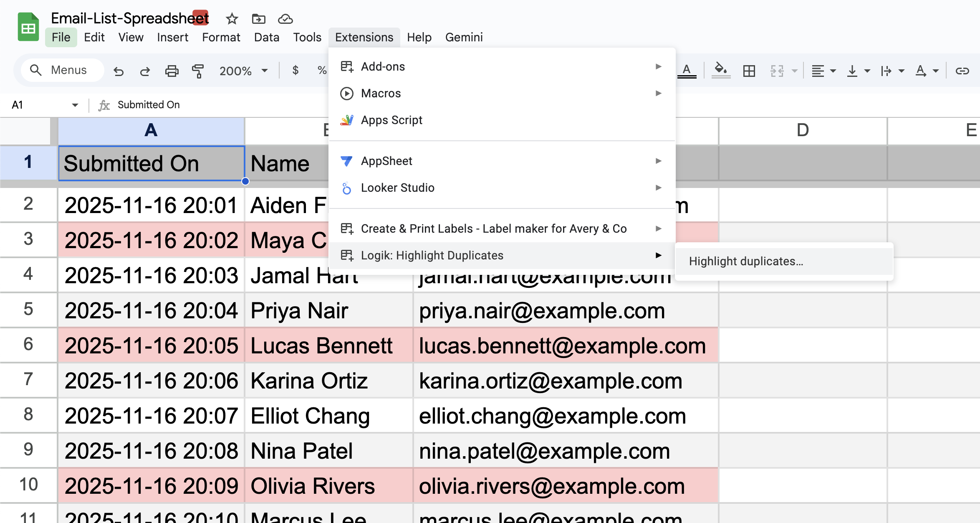Choose Highlight duplicates… submenu entry
The image size is (980, 523).
tap(746, 261)
